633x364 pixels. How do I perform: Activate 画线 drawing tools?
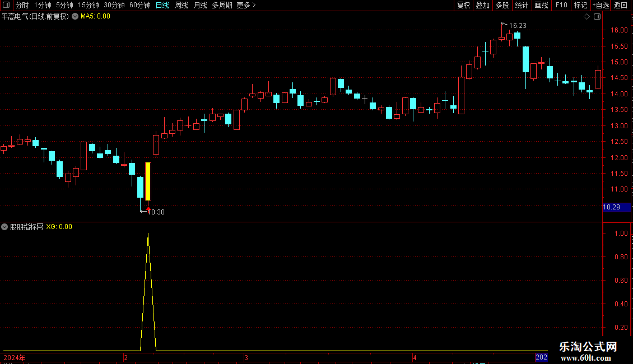[x=541, y=5]
